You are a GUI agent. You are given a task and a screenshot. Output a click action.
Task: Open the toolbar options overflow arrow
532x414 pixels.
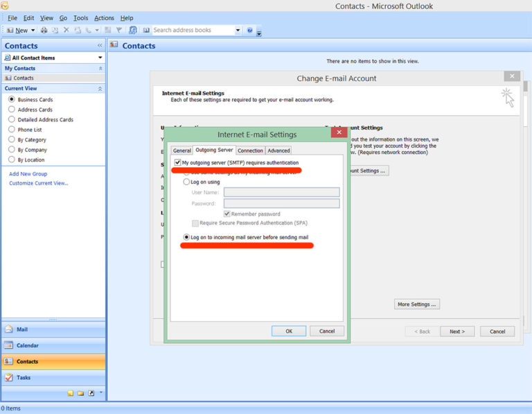[259, 33]
